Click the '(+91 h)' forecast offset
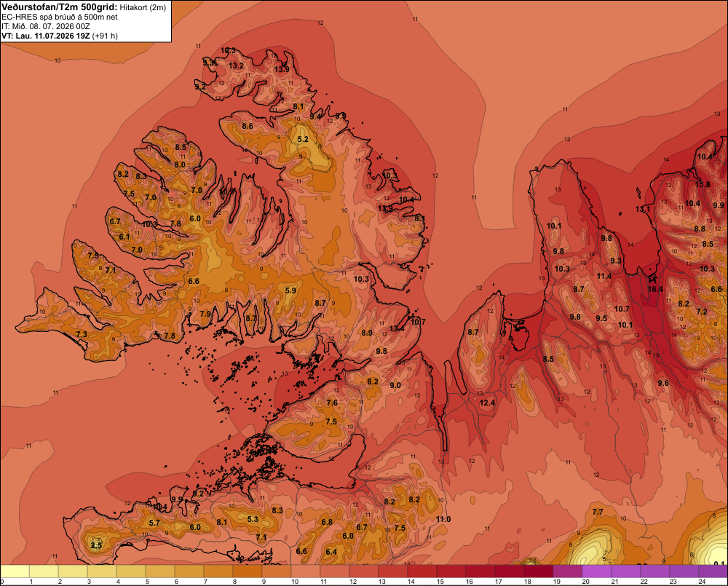Screen dimensions: 728x586 point(105,36)
